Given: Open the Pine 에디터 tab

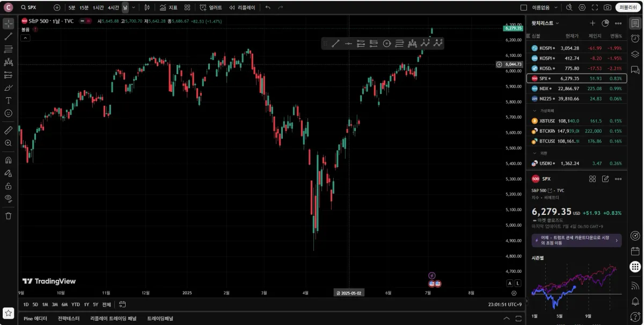Looking at the screenshot, I should (x=36, y=319).
